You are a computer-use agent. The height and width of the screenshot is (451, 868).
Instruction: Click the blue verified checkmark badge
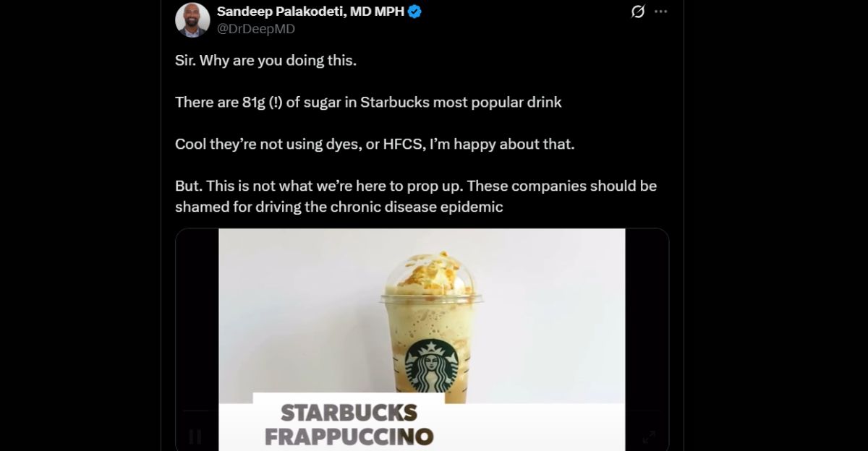point(415,12)
